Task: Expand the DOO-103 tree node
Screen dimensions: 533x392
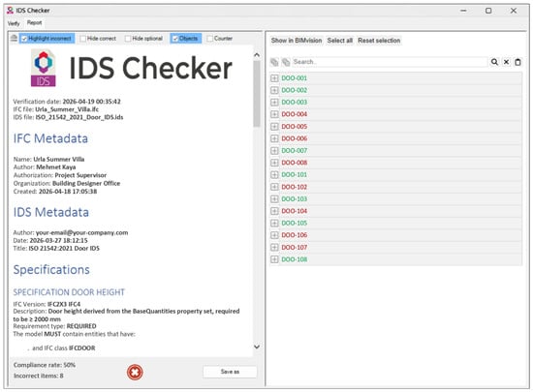Action: (x=274, y=198)
